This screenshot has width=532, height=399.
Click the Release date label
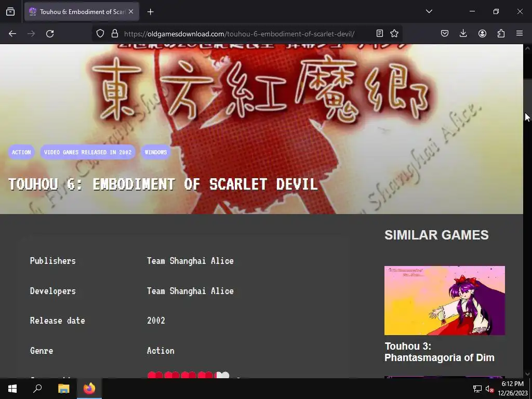pyautogui.click(x=57, y=321)
